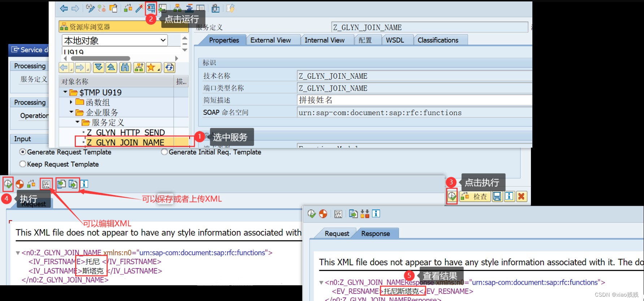Click the where-used list icon in the top toolbar
644x301 pixels.
163,8
